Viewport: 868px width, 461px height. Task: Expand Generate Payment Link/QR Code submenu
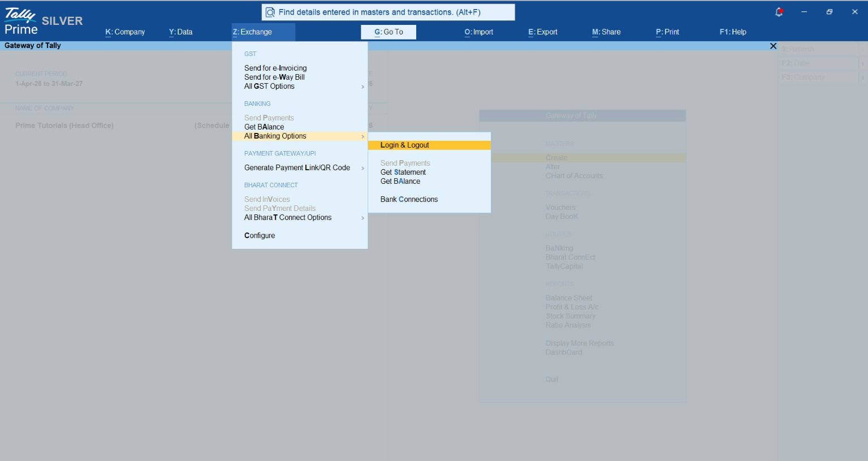click(x=300, y=168)
